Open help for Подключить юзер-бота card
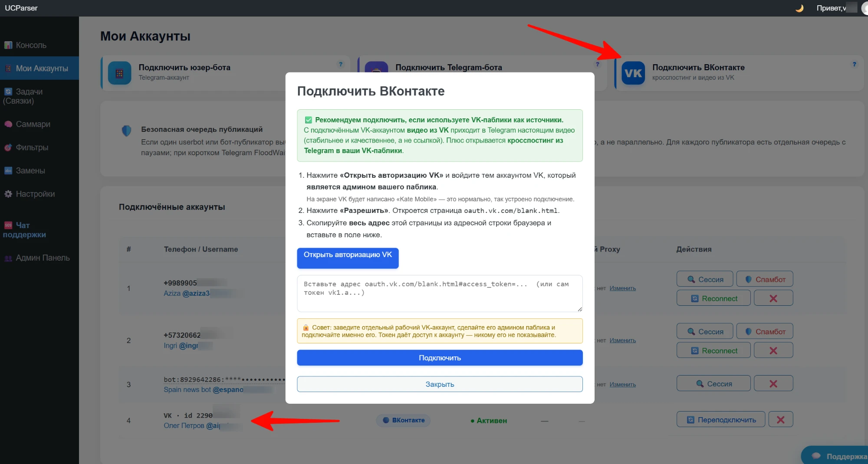868x464 pixels. (x=341, y=64)
